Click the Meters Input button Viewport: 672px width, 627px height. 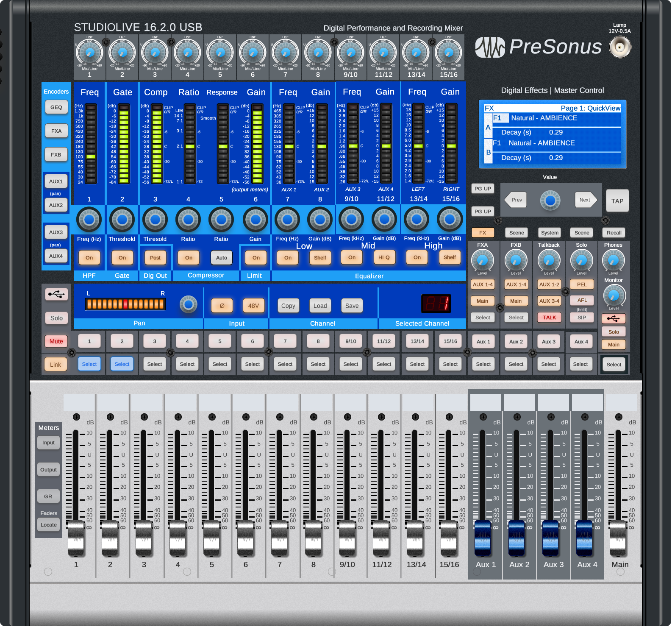point(48,443)
